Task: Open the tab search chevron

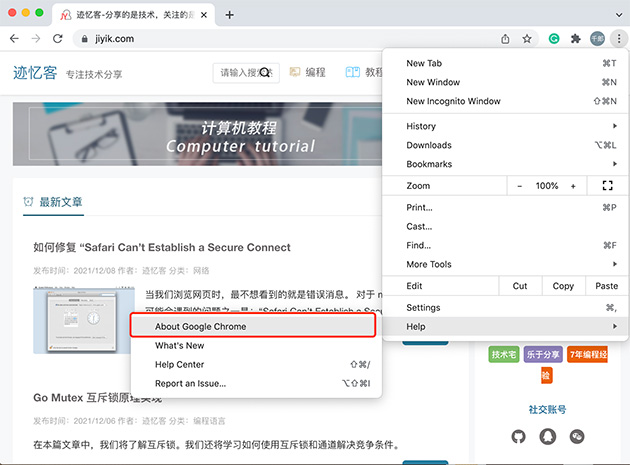Action: click(x=619, y=15)
